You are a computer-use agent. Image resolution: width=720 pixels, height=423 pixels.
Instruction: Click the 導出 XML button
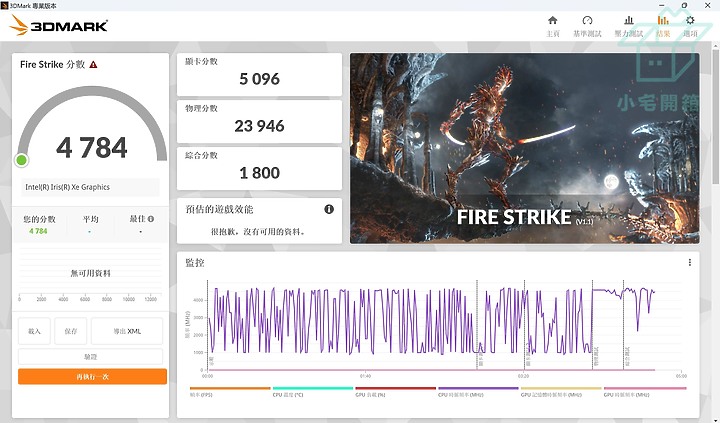coord(127,331)
